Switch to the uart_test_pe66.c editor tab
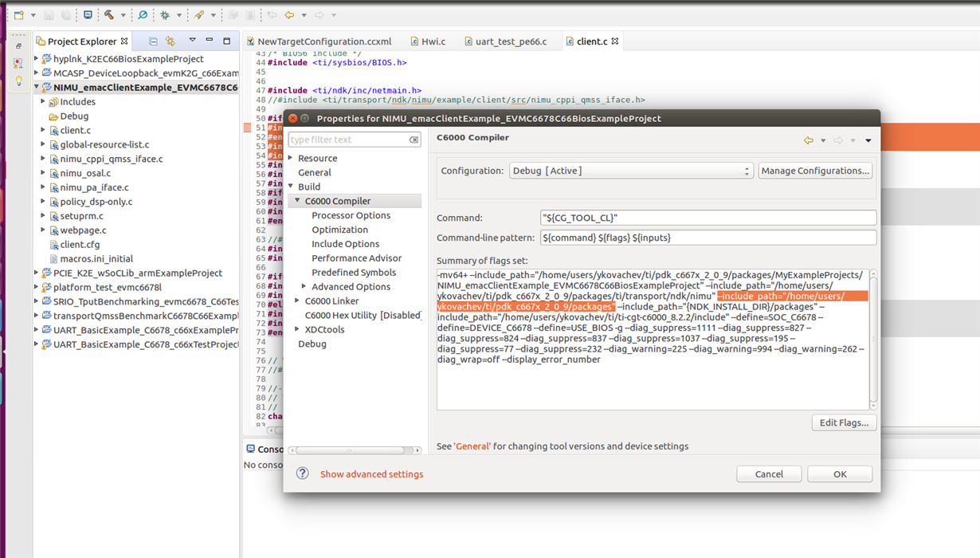 [505, 41]
